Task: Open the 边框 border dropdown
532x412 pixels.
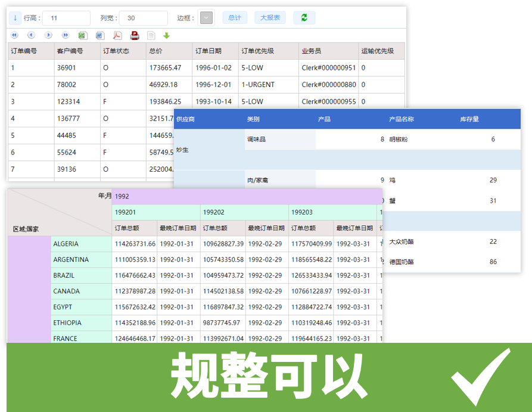Action: [206, 18]
